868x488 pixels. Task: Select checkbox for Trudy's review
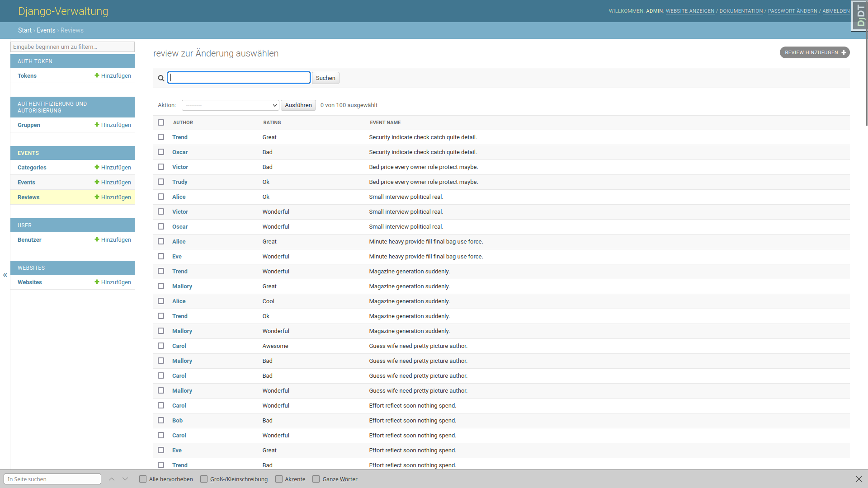point(161,182)
